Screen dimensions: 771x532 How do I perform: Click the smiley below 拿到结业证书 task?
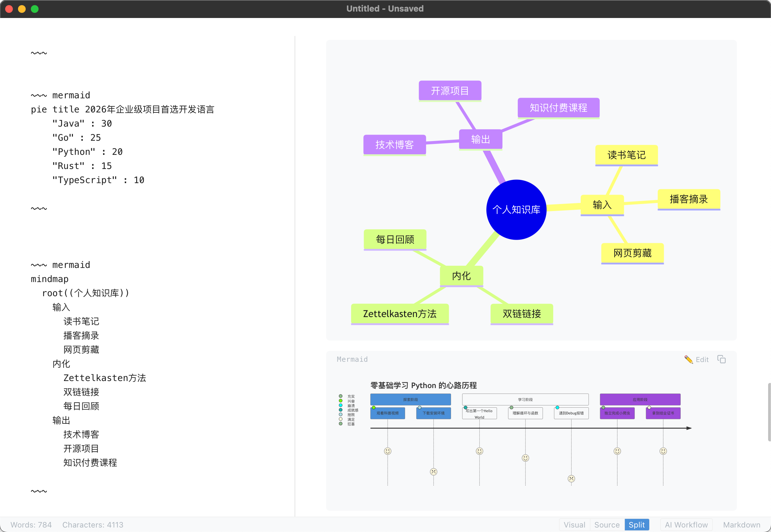tap(663, 451)
